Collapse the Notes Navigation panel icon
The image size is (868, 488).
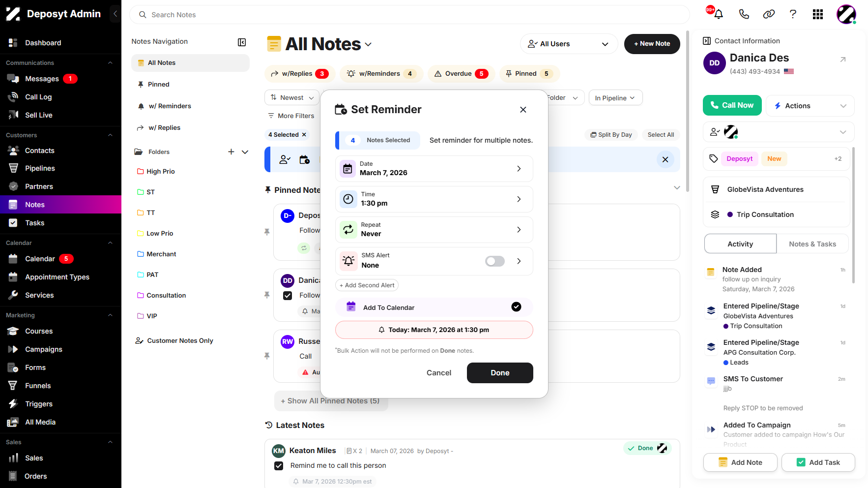242,42
